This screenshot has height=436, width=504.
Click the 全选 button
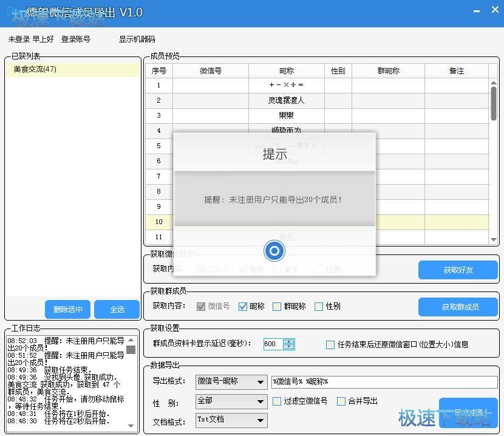tap(117, 309)
